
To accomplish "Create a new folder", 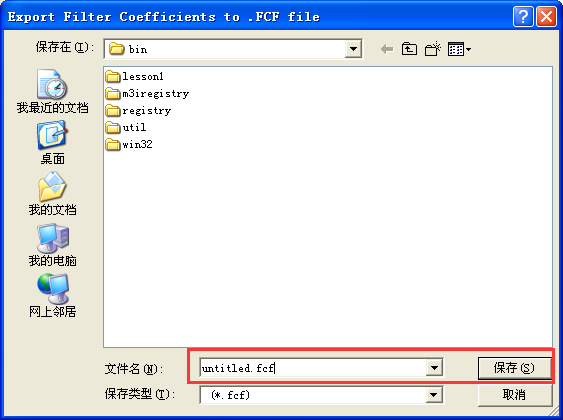I will 433,49.
